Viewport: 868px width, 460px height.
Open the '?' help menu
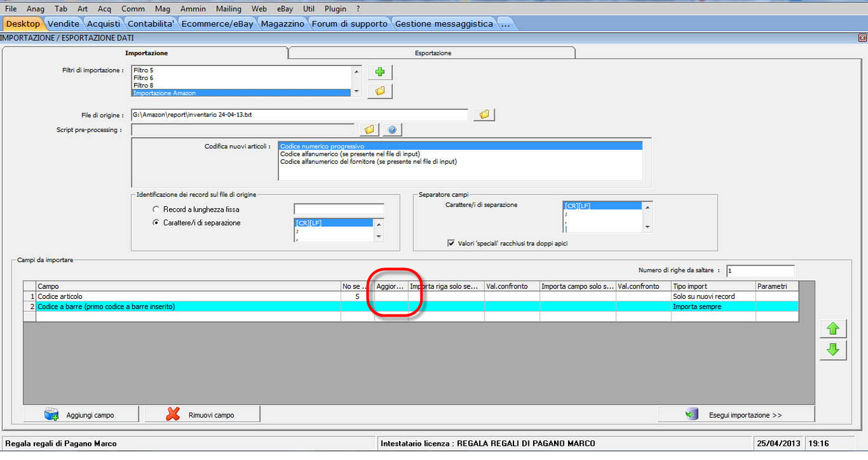click(x=358, y=9)
